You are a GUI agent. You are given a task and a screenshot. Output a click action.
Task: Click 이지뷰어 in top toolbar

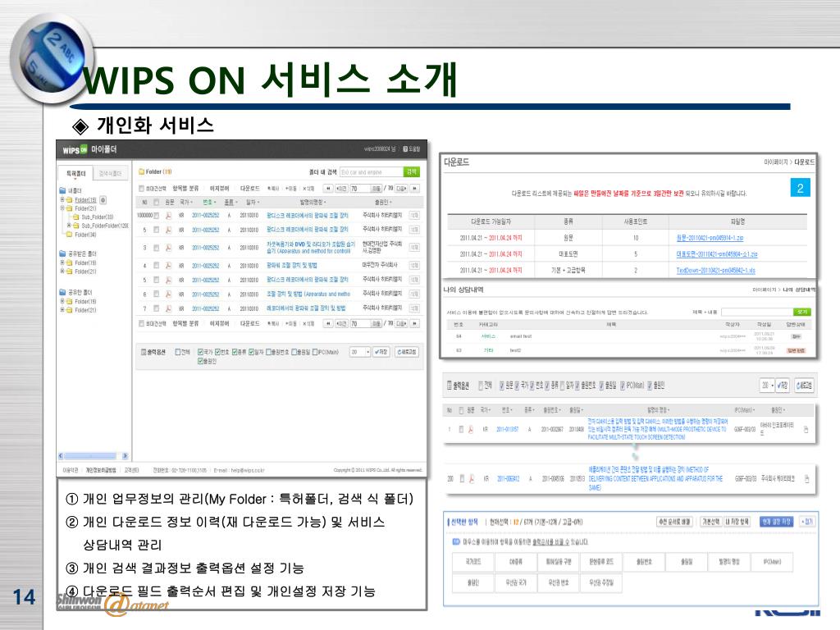click(219, 189)
